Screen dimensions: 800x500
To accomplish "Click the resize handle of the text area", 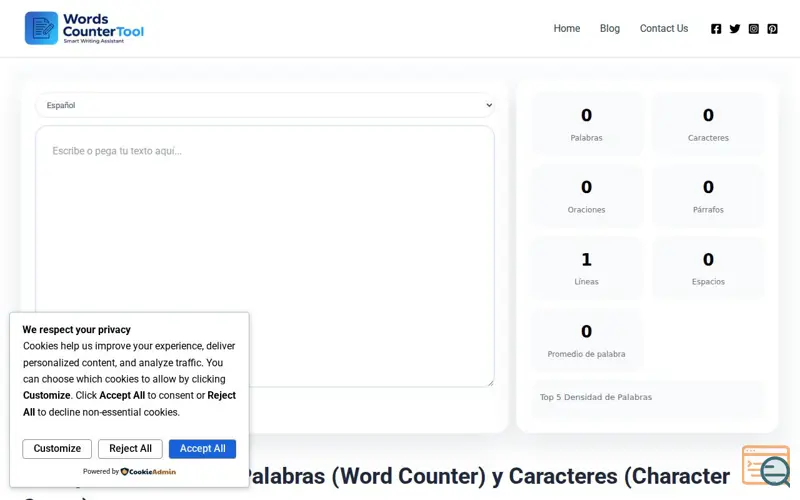I will click(x=490, y=383).
